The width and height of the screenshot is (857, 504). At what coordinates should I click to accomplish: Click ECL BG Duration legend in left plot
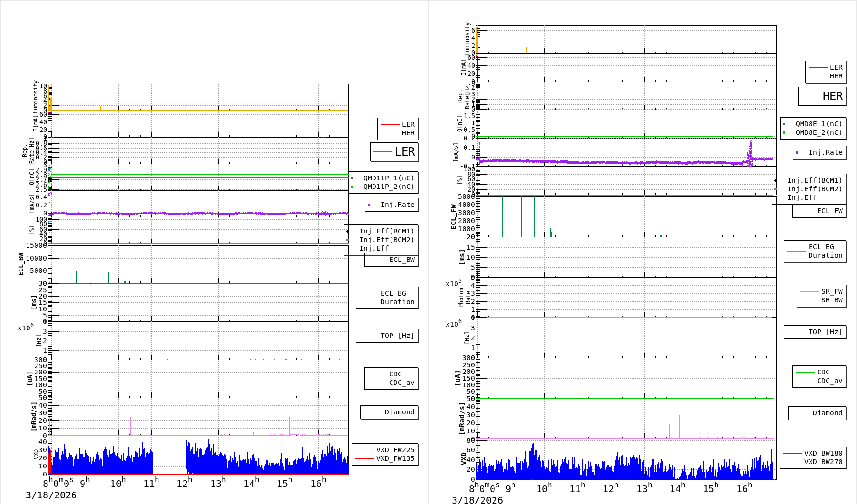(x=397, y=298)
